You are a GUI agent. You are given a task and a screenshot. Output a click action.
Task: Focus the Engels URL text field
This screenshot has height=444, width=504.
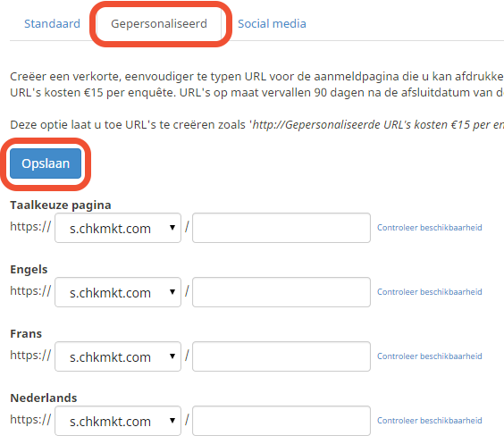(281, 292)
